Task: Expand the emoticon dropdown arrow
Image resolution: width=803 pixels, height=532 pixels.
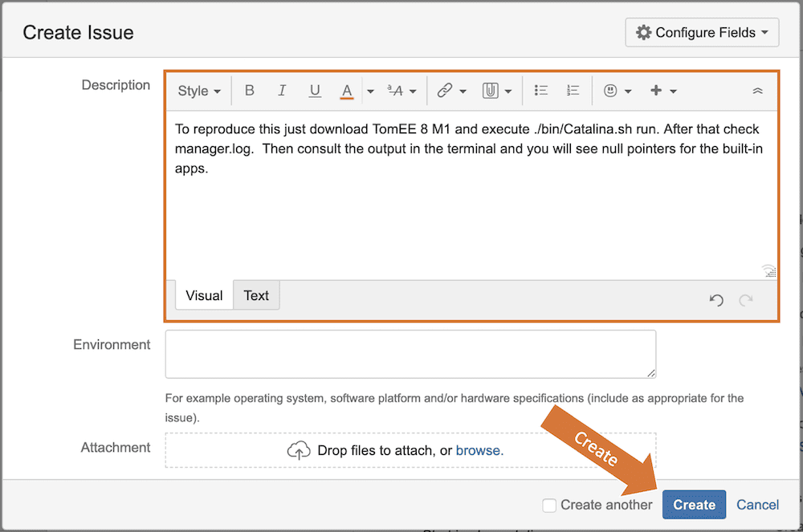Action: coord(628,91)
